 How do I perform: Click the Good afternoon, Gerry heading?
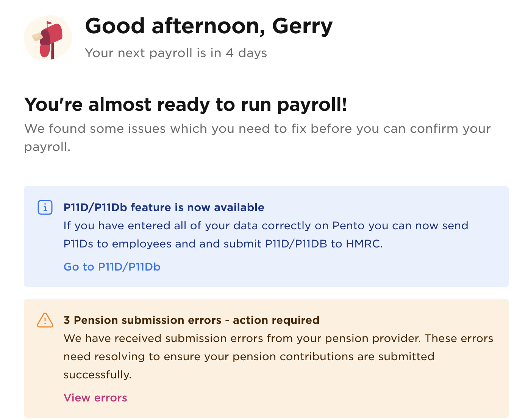pyautogui.click(x=209, y=26)
